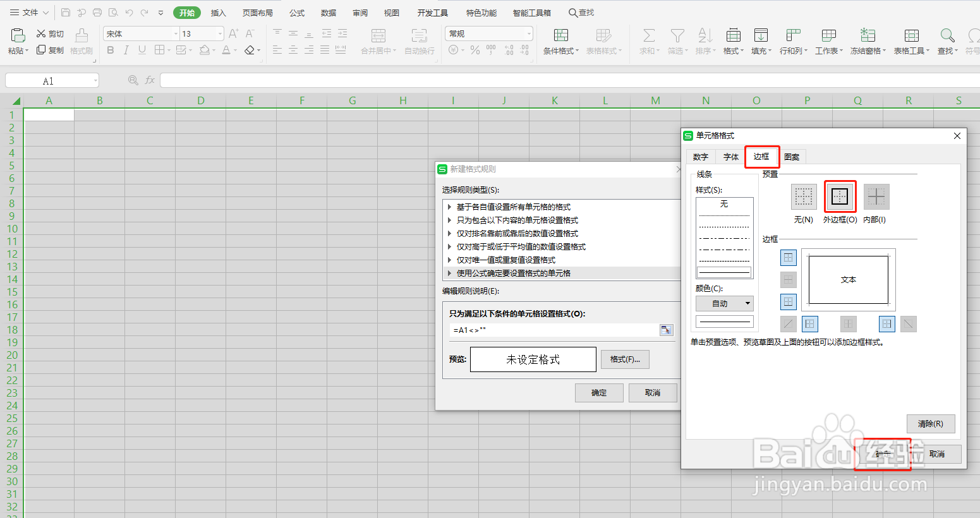Click the Cut (剪切) scissors icon
Viewport: 980px width, 518px height.
[x=41, y=33]
